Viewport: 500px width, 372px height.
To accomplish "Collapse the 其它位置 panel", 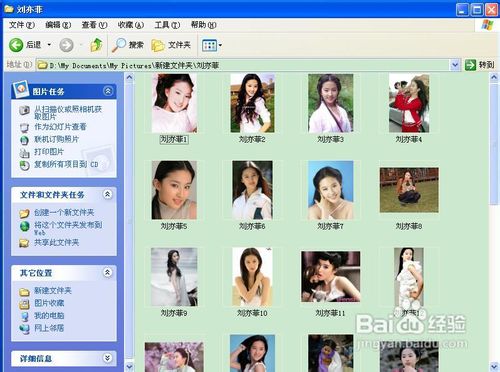I will 107,272.
